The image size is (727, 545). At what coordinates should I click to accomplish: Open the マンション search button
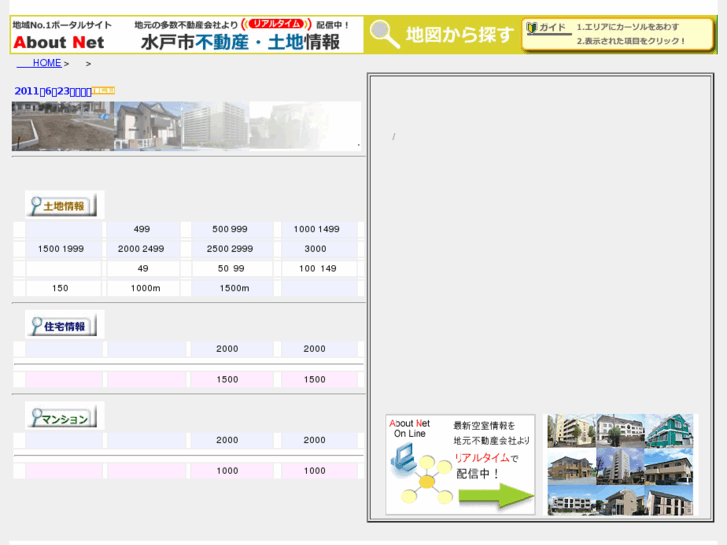coord(63,418)
